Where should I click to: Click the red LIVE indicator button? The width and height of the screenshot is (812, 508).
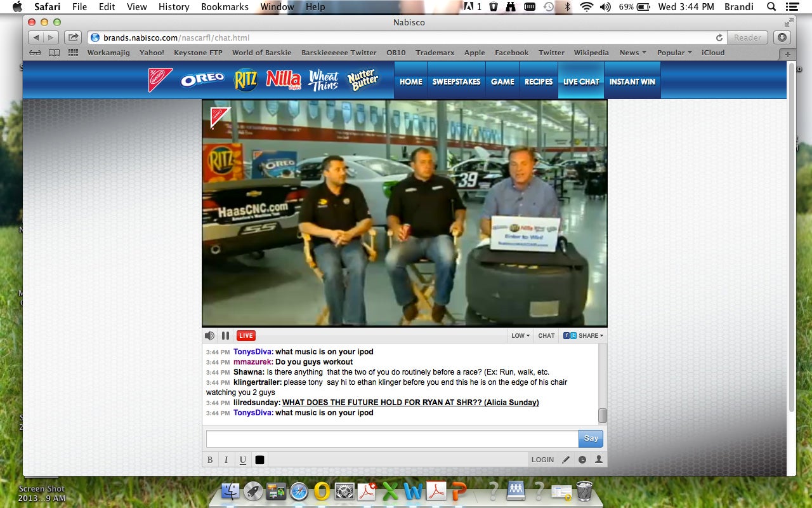point(246,336)
